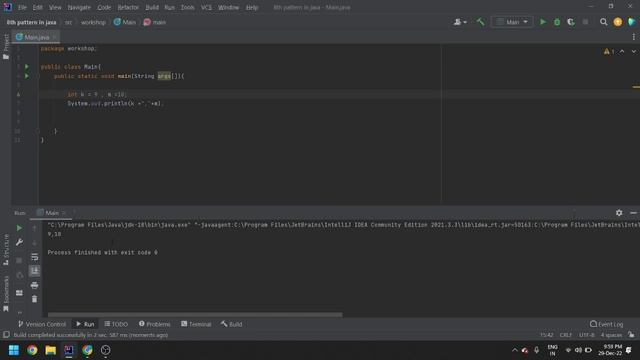Open the Refactor menu
The width and height of the screenshot is (640, 360).
tap(128, 7)
